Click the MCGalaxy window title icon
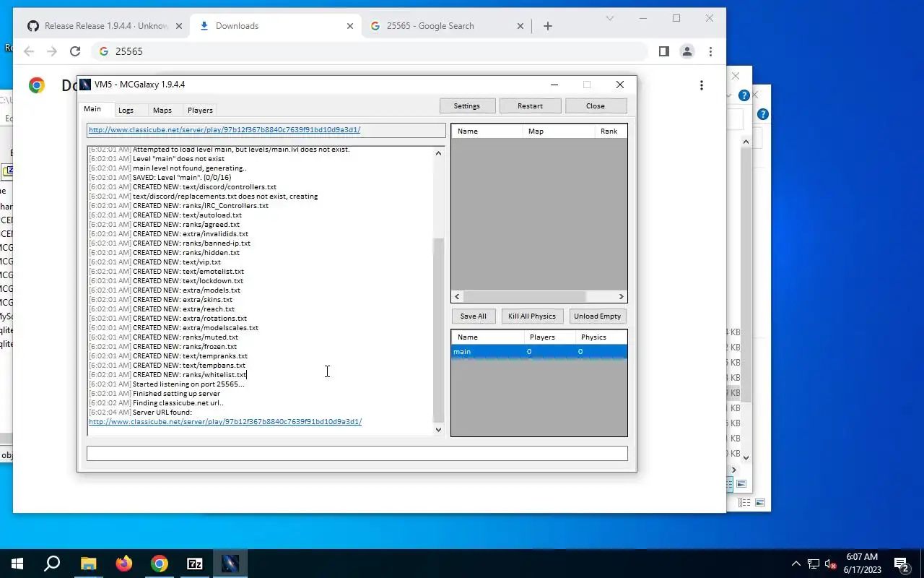Screen dimensions: 924x578 (x=85, y=85)
